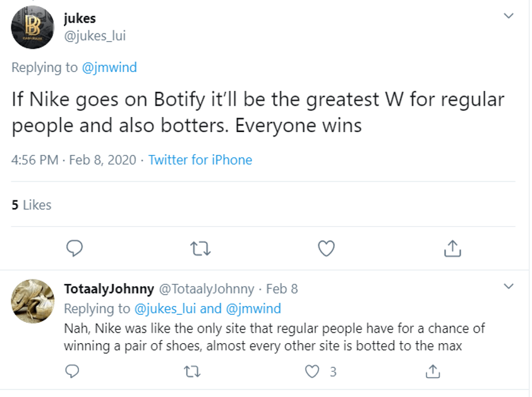Open TotaalyJohnny display name
Screen dimensions: 532x397
click(x=109, y=289)
